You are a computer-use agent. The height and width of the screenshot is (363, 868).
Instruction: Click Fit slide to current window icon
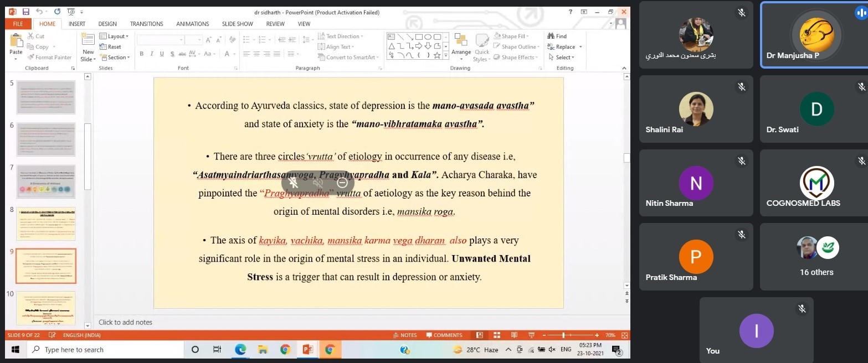(625, 335)
